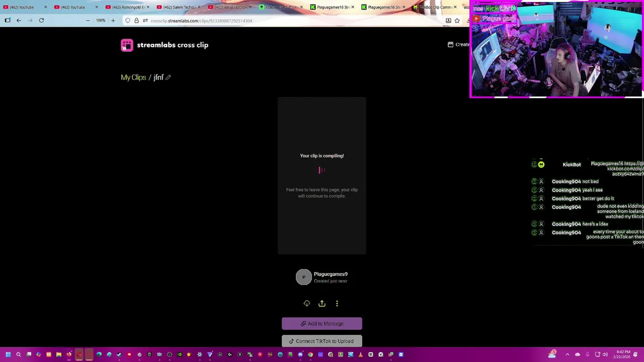This screenshot has height=362, width=644.
Task: Open the Windows Start menu
Action: click(x=8, y=354)
